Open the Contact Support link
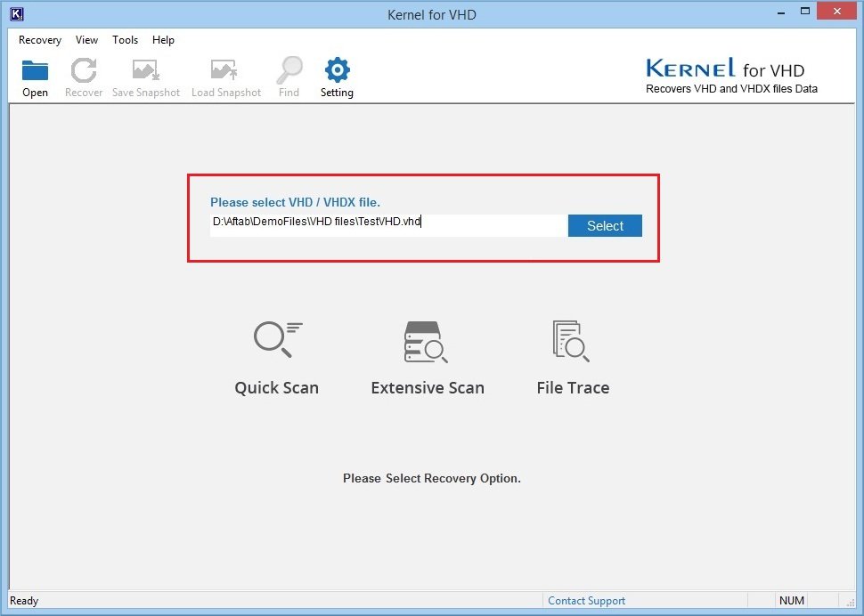The height and width of the screenshot is (616, 864). coord(586,601)
